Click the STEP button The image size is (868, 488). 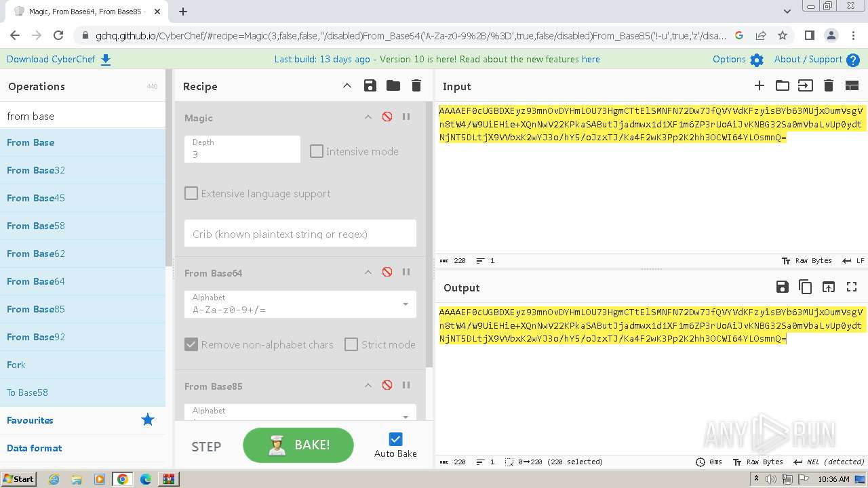(206, 446)
